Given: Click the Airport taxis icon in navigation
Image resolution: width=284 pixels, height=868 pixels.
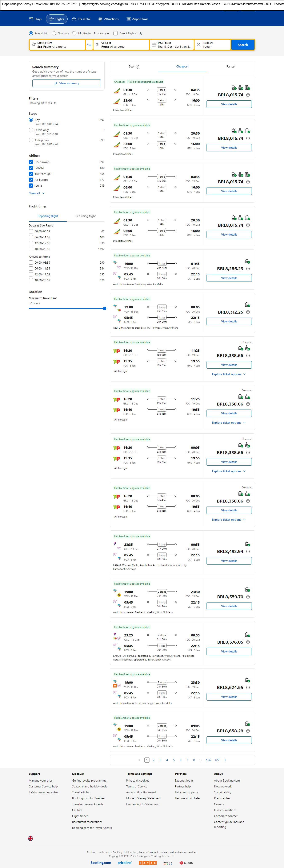Looking at the screenshot, I should click(129, 19).
